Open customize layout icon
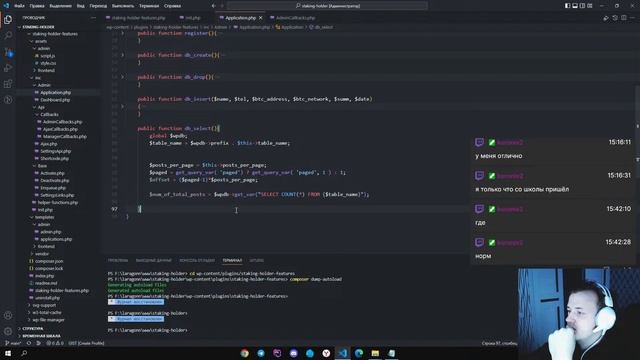Screen dimensions: 640x360 point(590,6)
